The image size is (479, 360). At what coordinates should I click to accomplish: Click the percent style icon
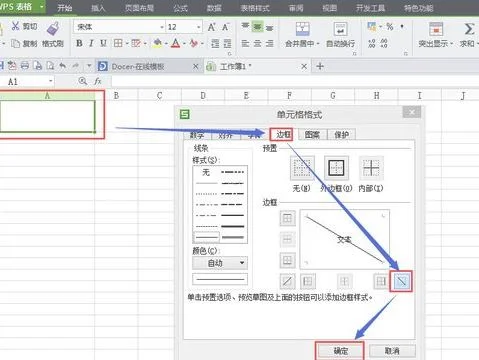390,27
